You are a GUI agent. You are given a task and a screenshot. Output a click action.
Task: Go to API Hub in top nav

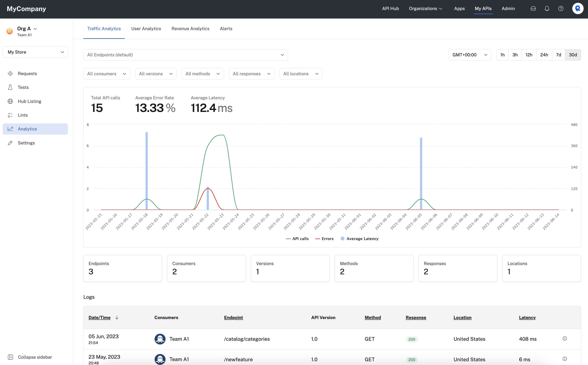390,8
